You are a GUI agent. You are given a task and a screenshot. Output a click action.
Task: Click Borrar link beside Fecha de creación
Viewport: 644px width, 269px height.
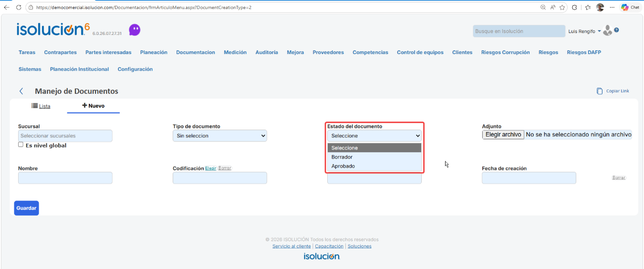point(619,178)
